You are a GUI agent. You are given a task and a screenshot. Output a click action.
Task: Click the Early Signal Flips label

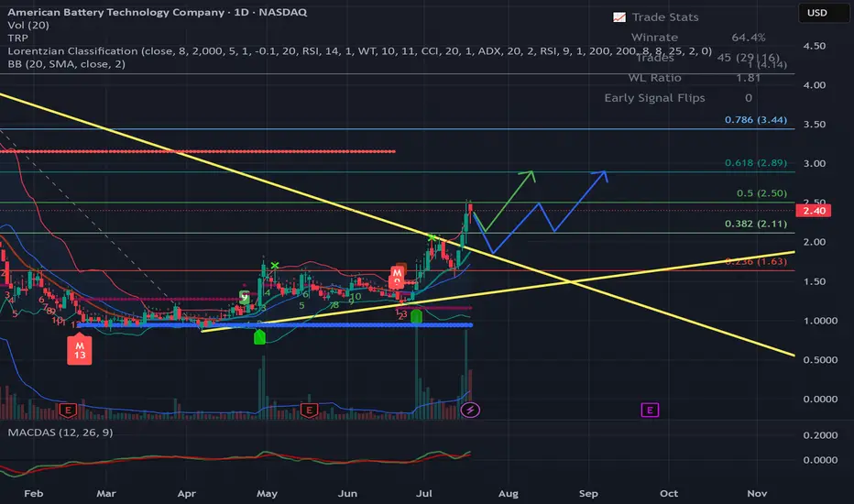pyautogui.click(x=654, y=98)
